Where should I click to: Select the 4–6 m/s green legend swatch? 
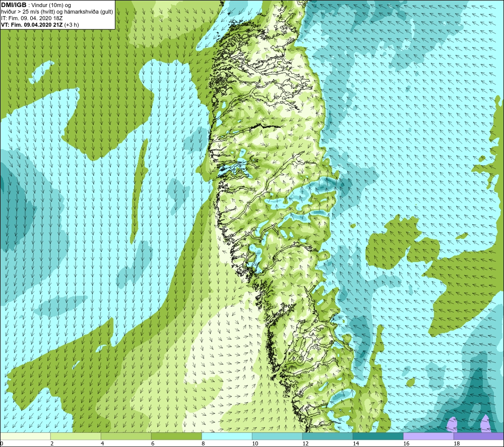click(x=126, y=436)
